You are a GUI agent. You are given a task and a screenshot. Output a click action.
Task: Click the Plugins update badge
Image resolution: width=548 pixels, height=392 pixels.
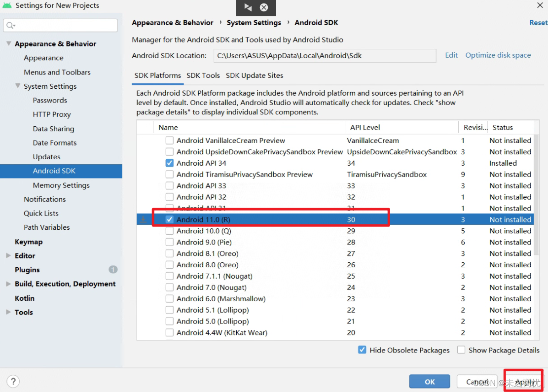(113, 269)
